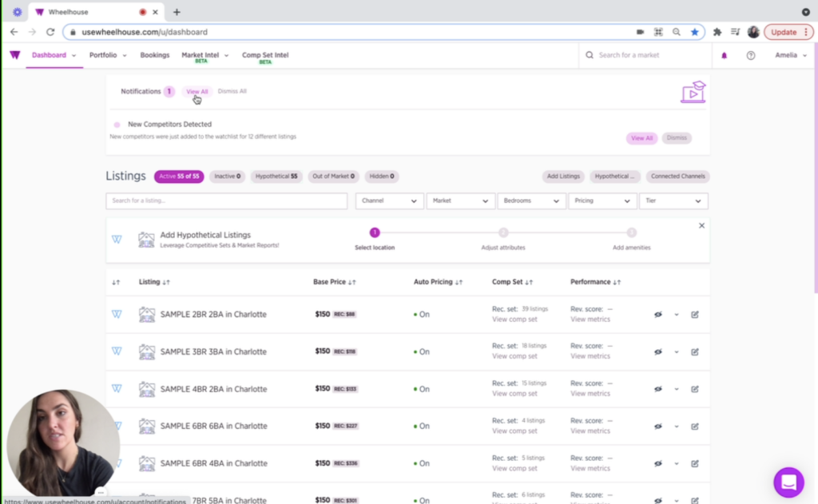
Task: Expand the SAMPLE 4BR 2BA row chevron
Action: pyautogui.click(x=677, y=389)
